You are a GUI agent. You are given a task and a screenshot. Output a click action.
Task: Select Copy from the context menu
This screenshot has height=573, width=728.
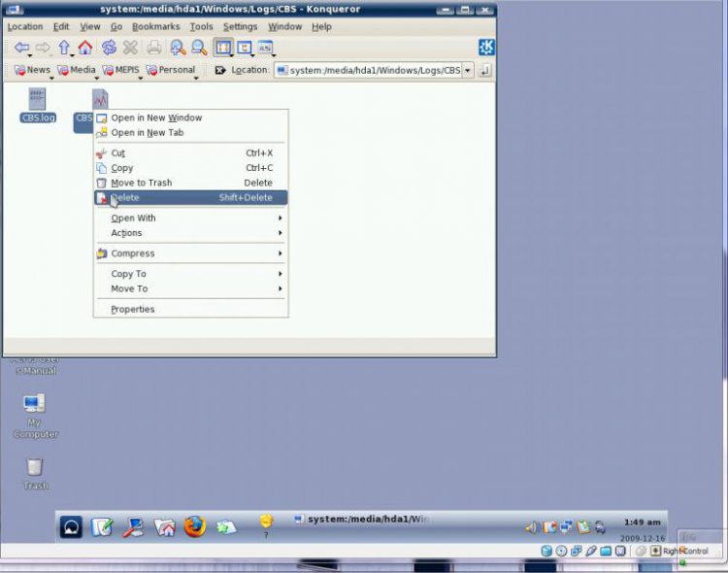point(191,168)
